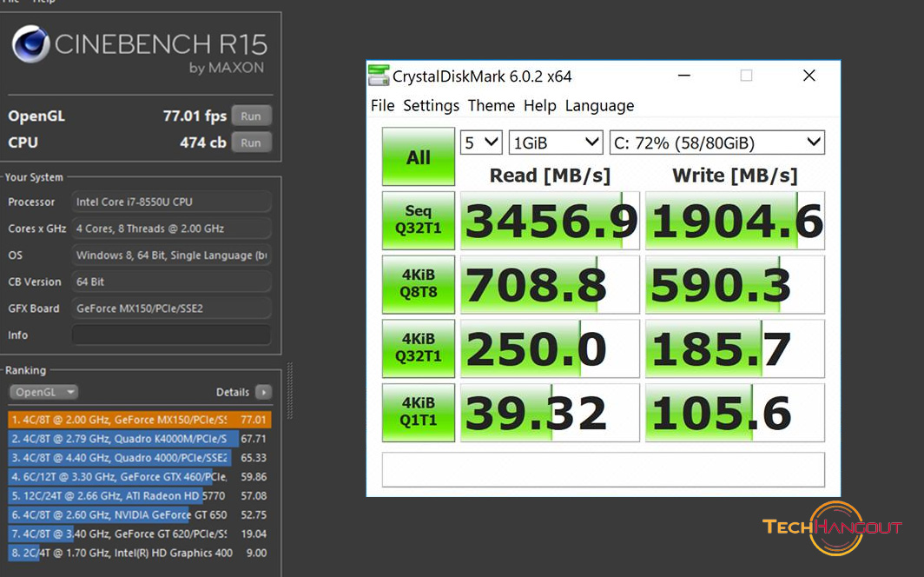Minimize the CrystalDiskMark window
Screen dimensions: 924x577
coord(684,76)
